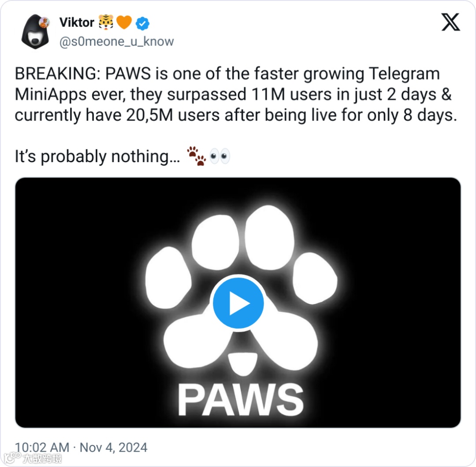Click the paw prints emoji

coord(196,156)
